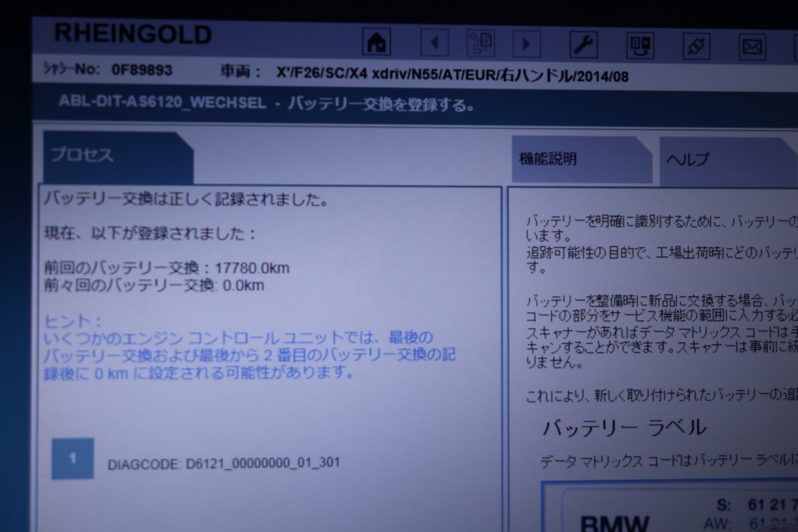Select the プロセス tab

[118, 157]
